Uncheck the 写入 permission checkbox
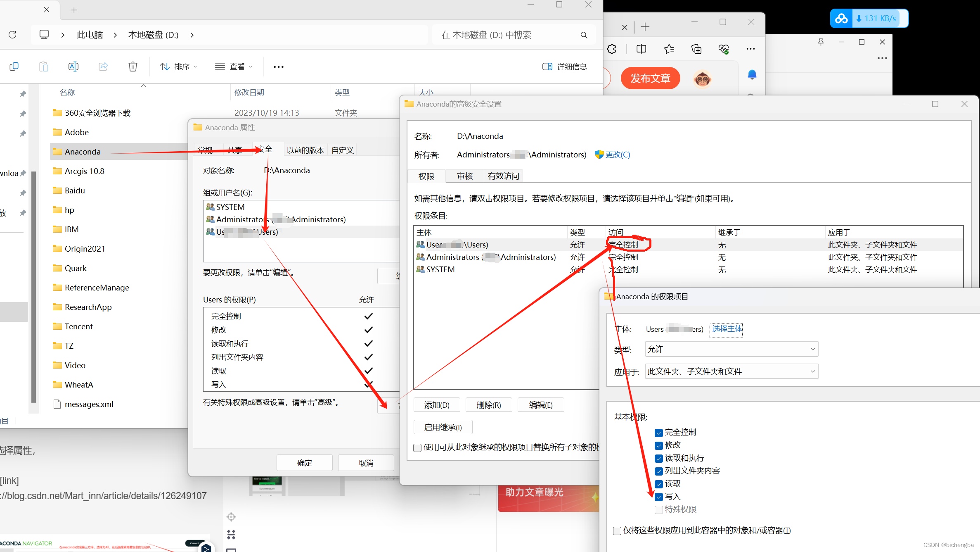 658,497
